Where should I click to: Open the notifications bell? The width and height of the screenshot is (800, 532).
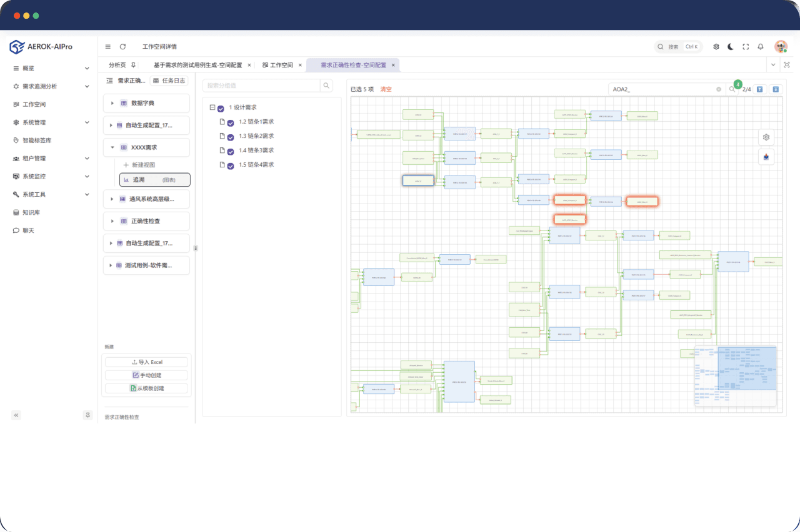tap(761, 47)
